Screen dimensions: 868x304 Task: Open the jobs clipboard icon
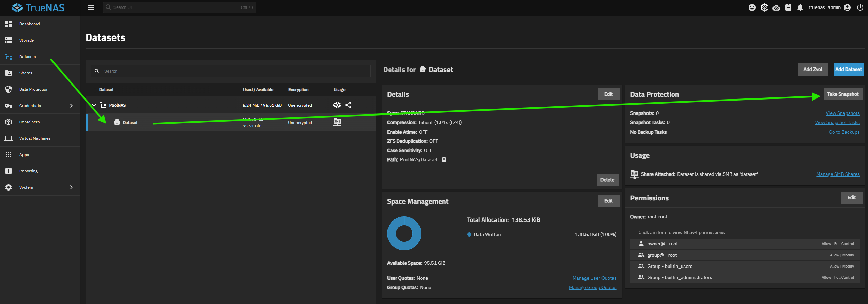point(788,7)
